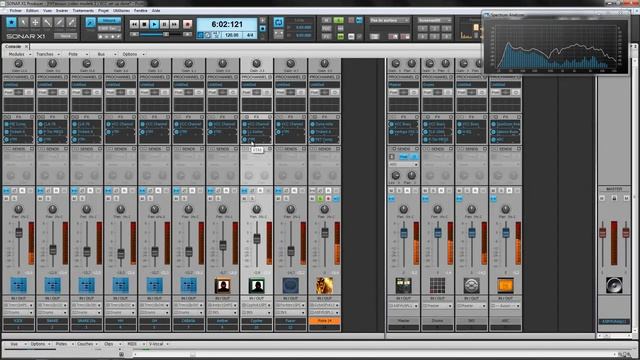Click the fourth bus orange screen icon
Viewport: 640px width, 360px height.
tap(505, 285)
